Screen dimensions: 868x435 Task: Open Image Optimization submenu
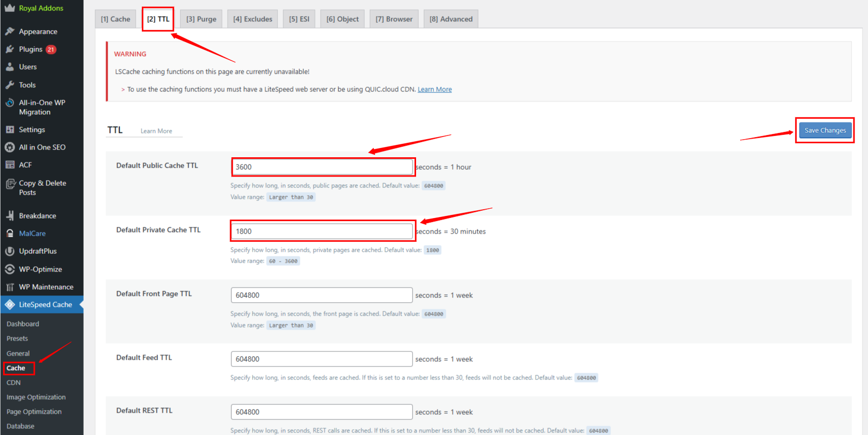tap(36, 397)
